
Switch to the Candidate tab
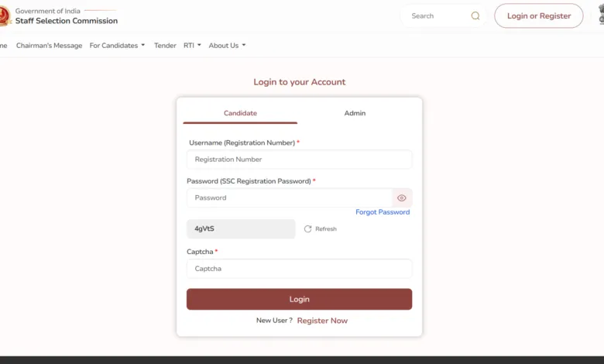point(240,113)
